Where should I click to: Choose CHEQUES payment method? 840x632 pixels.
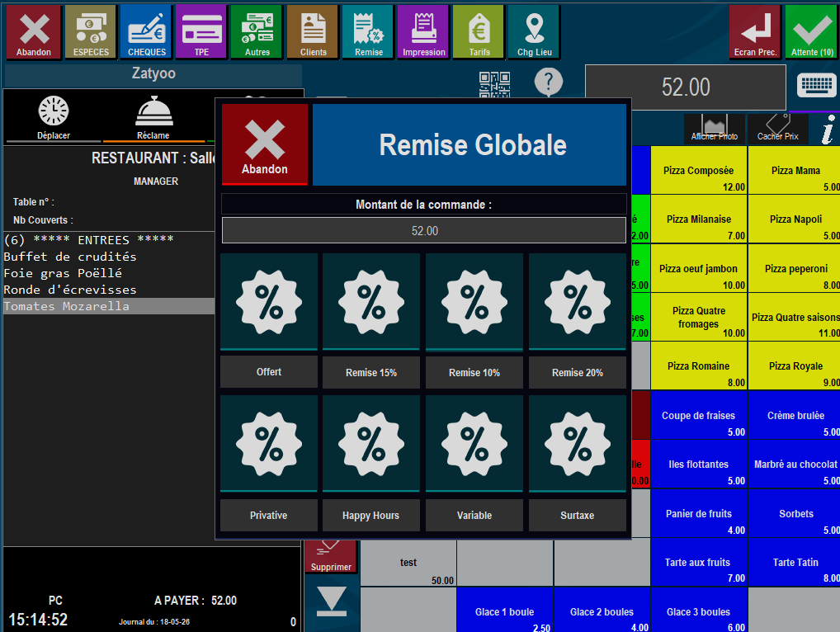146,32
